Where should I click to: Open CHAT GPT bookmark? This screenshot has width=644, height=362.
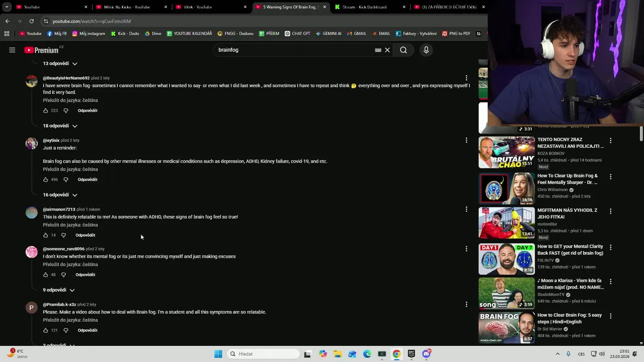pyautogui.click(x=297, y=34)
